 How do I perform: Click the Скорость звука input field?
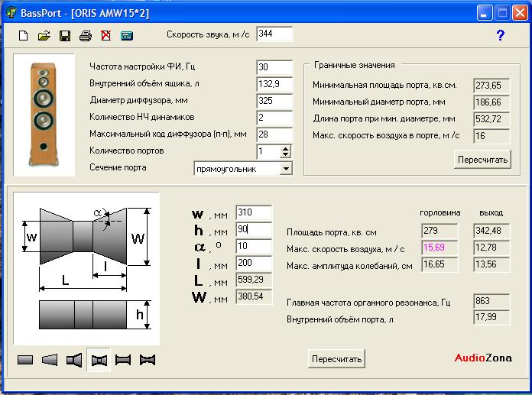[x=274, y=34]
